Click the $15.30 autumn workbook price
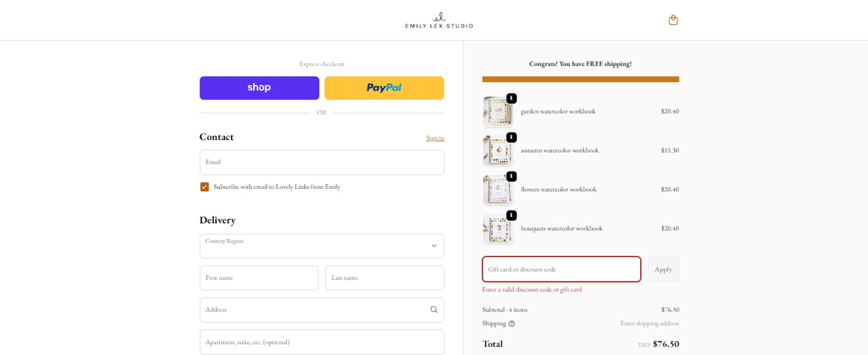 click(670, 151)
